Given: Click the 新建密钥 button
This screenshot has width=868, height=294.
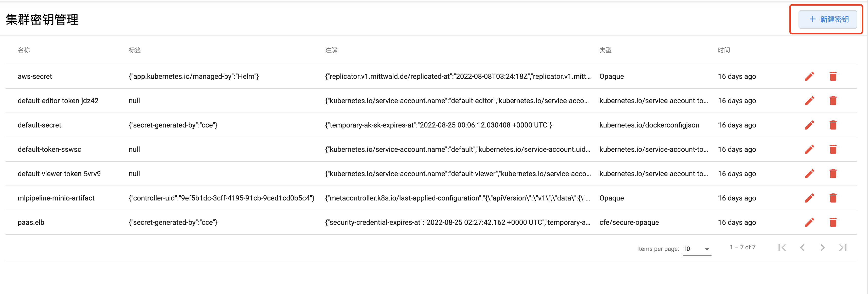Looking at the screenshot, I should (x=827, y=19).
